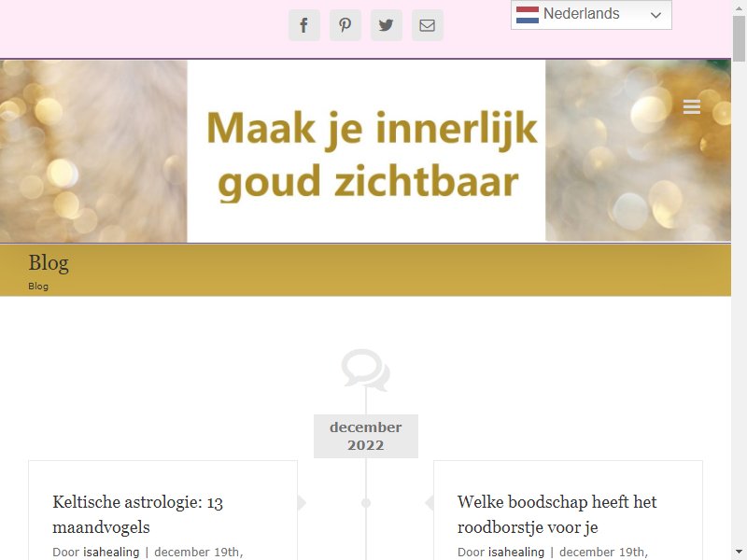Screen dimensions: 747x560
Task: Expand the Nederlands language dropdown
Action: [x=591, y=15]
